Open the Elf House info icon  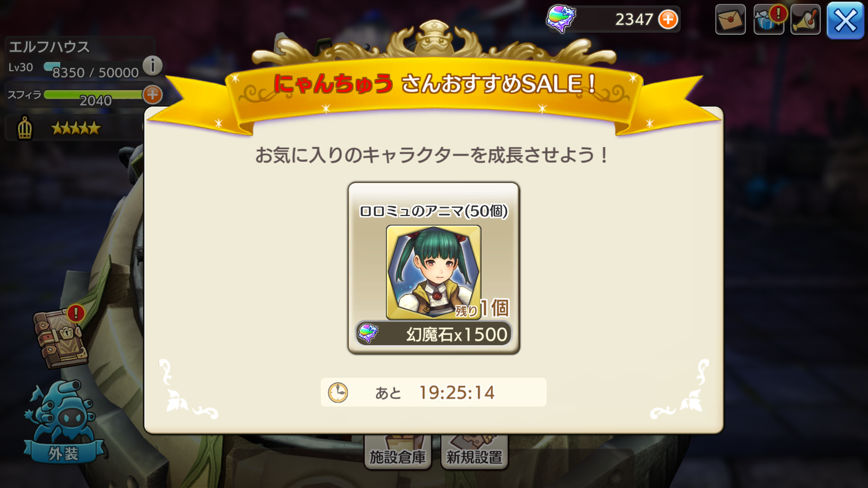click(x=152, y=65)
